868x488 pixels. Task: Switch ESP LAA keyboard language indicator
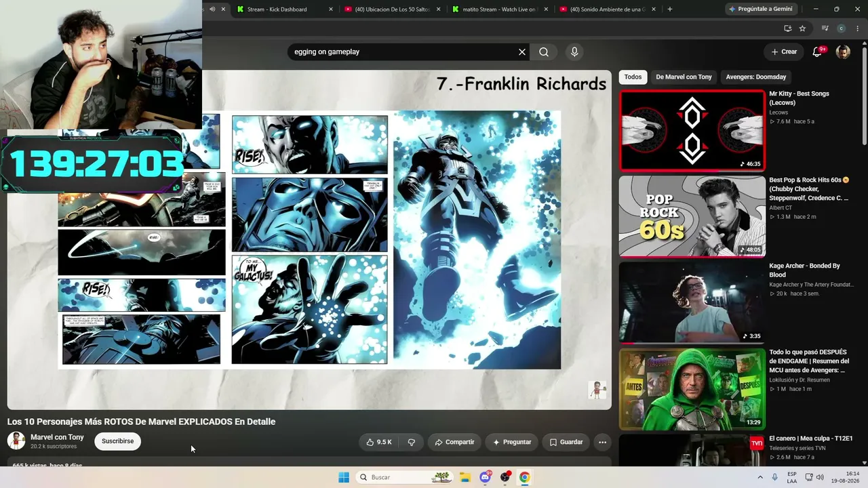click(x=792, y=477)
